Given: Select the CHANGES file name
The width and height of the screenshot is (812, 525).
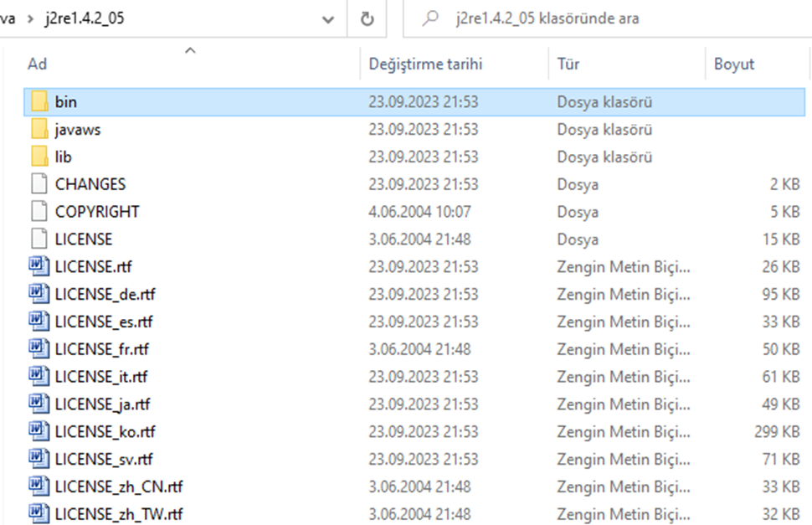Looking at the screenshot, I should [90, 184].
